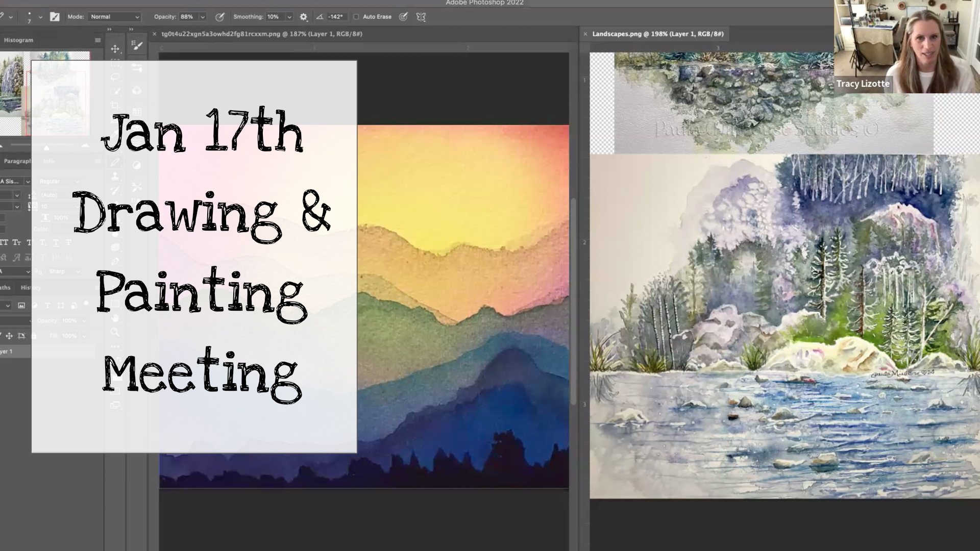Viewport: 980px width, 551px height.
Task: Switch to the Paragraph tab
Action: pyautogui.click(x=17, y=161)
